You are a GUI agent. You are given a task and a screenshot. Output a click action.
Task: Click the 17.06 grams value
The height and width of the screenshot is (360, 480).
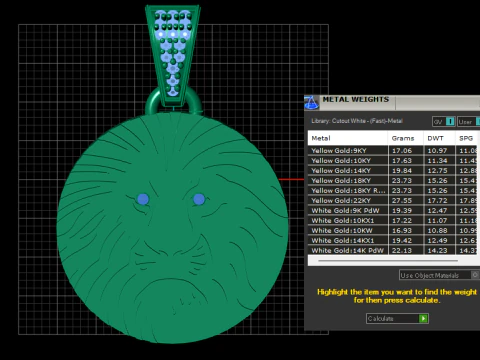pyautogui.click(x=402, y=151)
